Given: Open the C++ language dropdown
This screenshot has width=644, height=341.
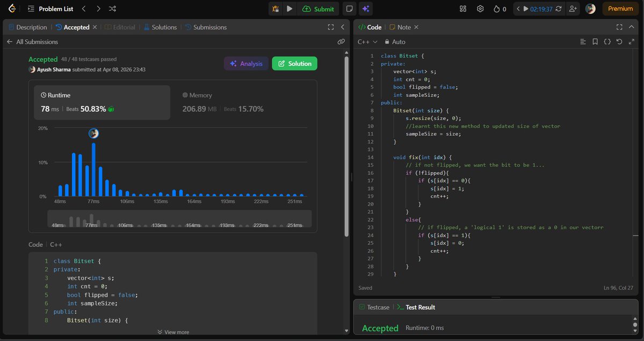Looking at the screenshot, I should pyautogui.click(x=367, y=41).
